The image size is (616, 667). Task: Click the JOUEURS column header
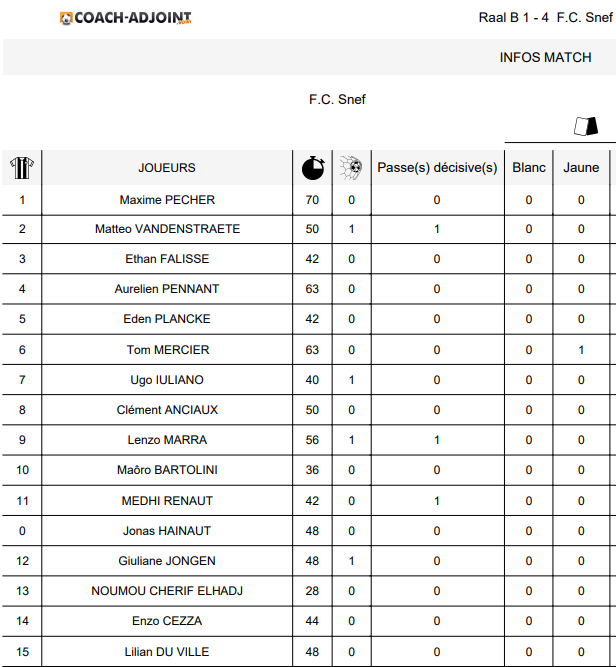coord(167,168)
